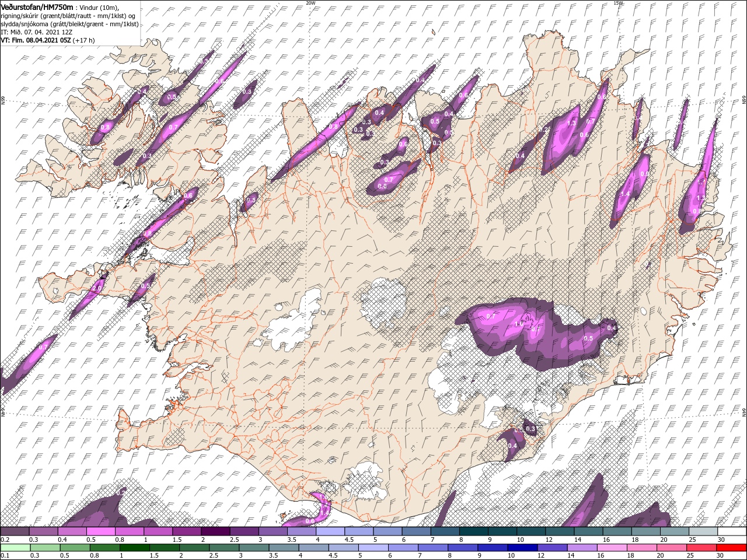Select the 0.2 dusky purple snow legend swatch
The image size is (747, 560).
pyautogui.click(x=15, y=531)
